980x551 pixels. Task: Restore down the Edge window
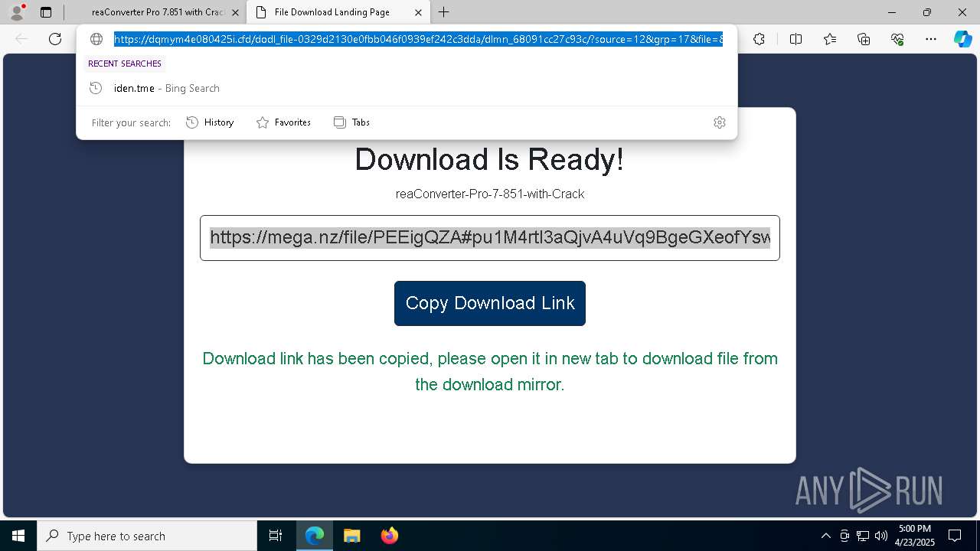point(927,12)
